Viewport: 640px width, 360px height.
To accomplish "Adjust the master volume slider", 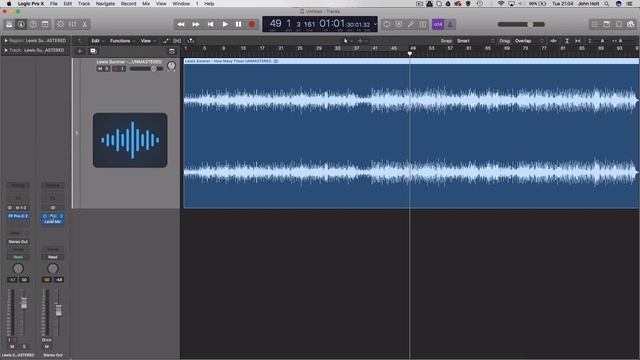I will (521, 24).
